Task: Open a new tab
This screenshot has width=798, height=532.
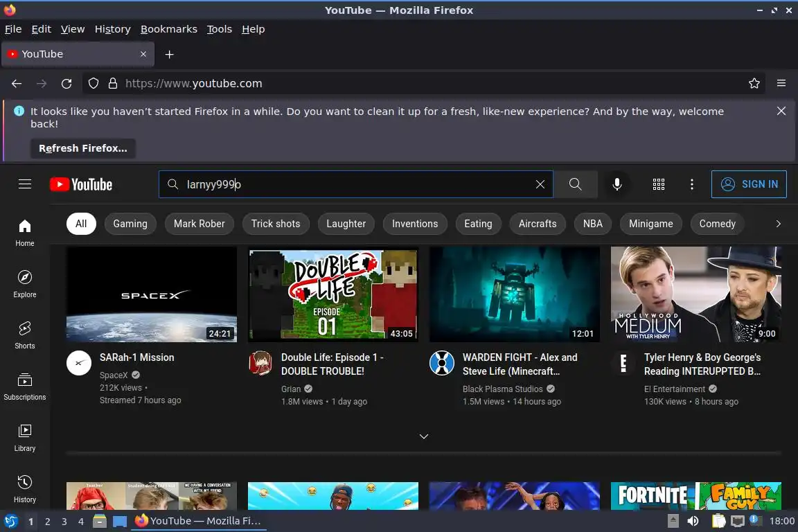Action: (170, 55)
